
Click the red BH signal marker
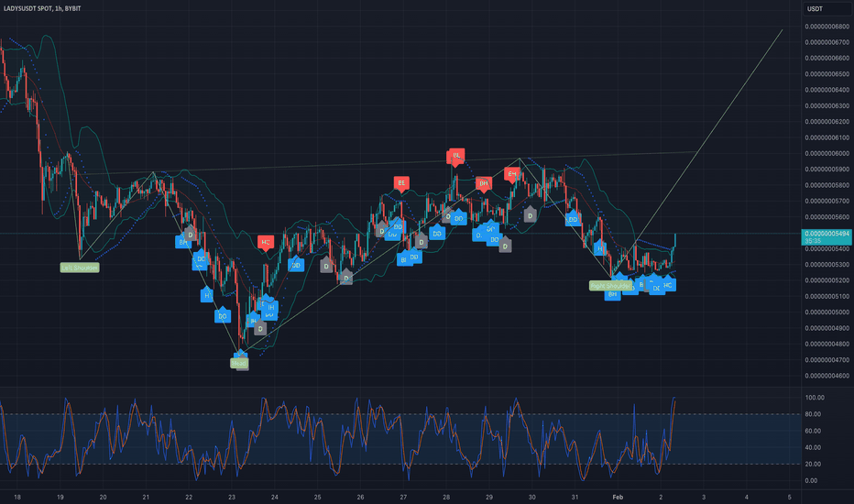[483, 183]
